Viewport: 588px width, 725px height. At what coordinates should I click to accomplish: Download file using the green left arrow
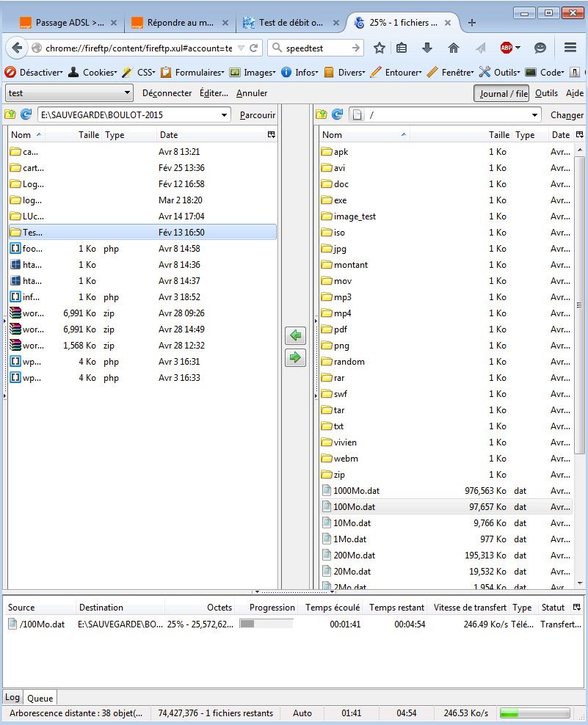(294, 335)
